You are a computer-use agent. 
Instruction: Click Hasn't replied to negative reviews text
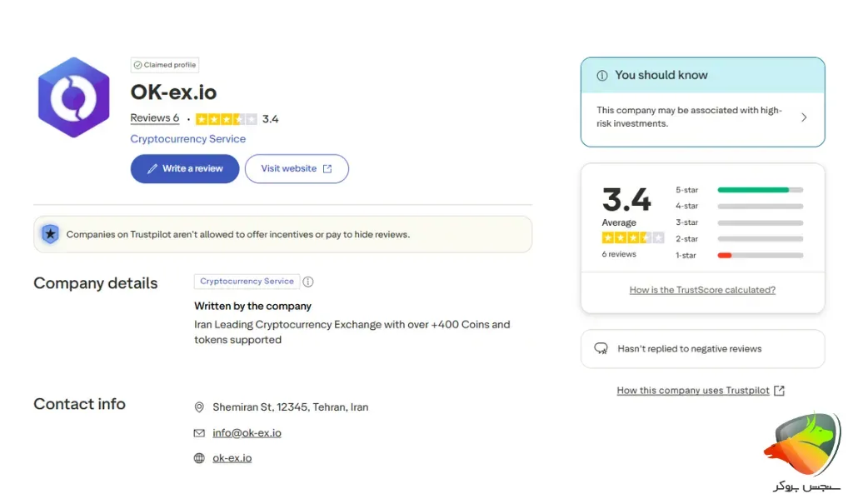click(x=689, y=349)
